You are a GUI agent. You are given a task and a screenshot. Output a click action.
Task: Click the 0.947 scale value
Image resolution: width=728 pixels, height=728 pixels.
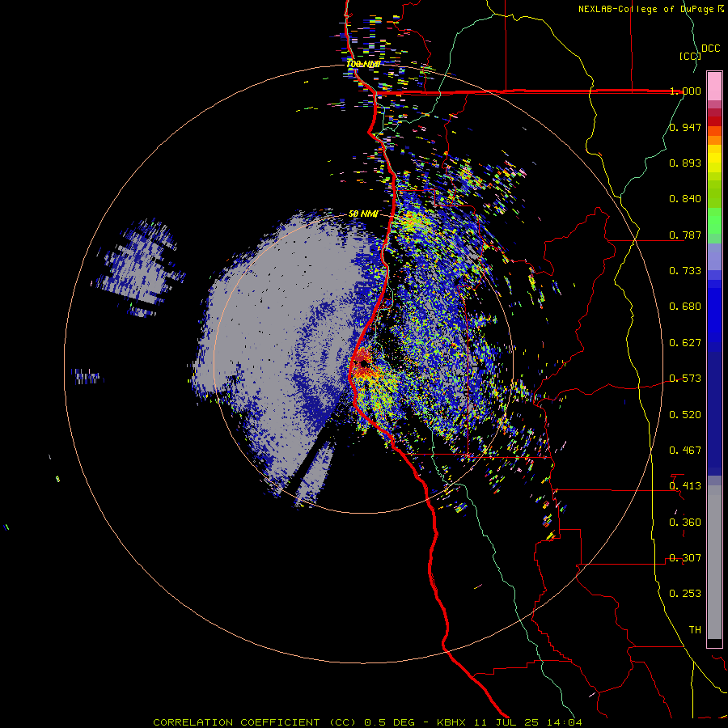coord(685,127)
